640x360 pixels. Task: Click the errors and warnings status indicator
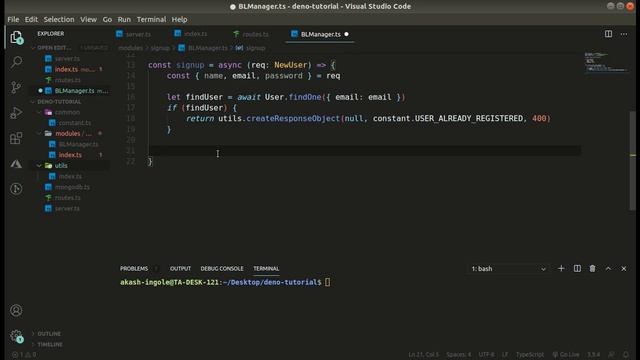point(24,355)
